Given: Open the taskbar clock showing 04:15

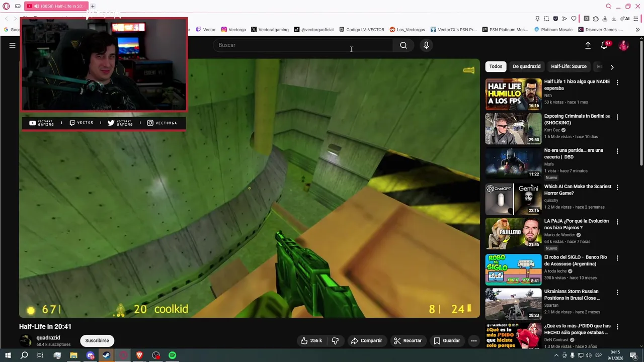Looking at the screenshot, I should pos(615,355).
